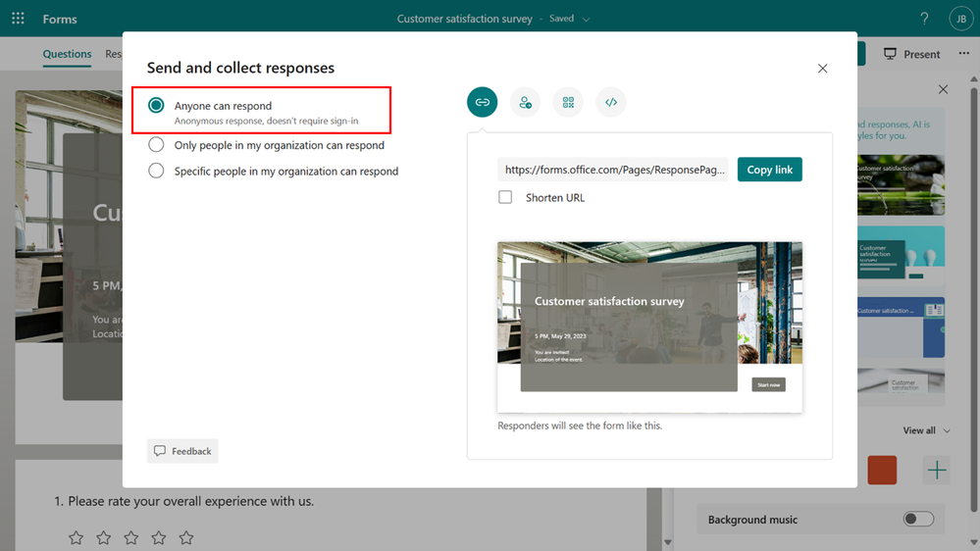Rate with the third star
980x551 pixels.
tap(131, 537)
